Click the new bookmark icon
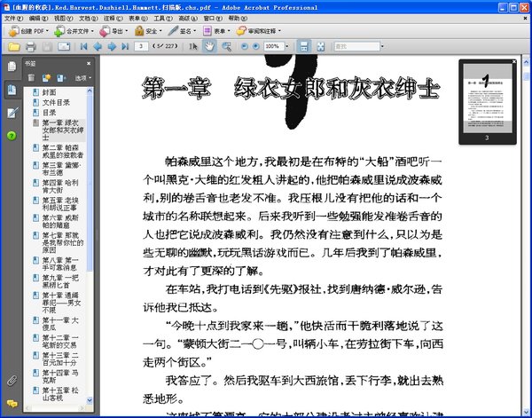The image size is (532, 418). (x=46, y=78)
